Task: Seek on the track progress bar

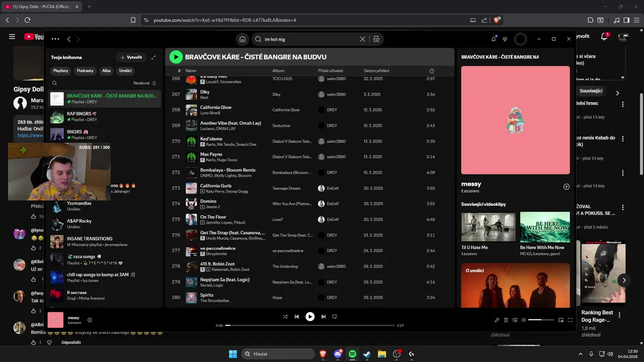Action: coord(309,325)
